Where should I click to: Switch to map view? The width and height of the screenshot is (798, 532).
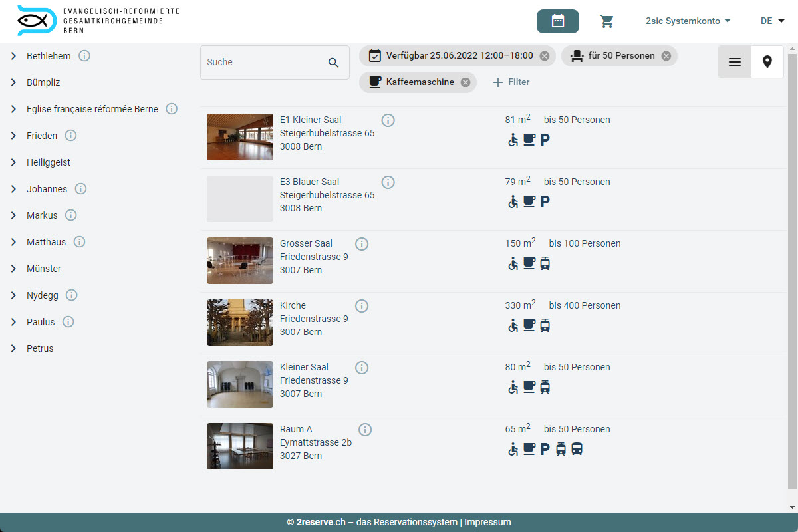[767, 62]
